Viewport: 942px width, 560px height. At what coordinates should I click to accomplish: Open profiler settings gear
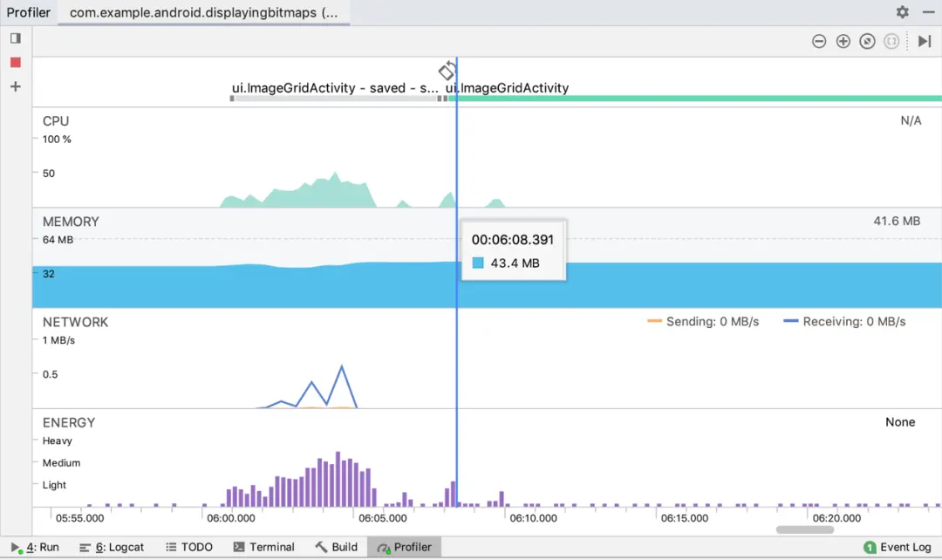[x=903, y=12]
